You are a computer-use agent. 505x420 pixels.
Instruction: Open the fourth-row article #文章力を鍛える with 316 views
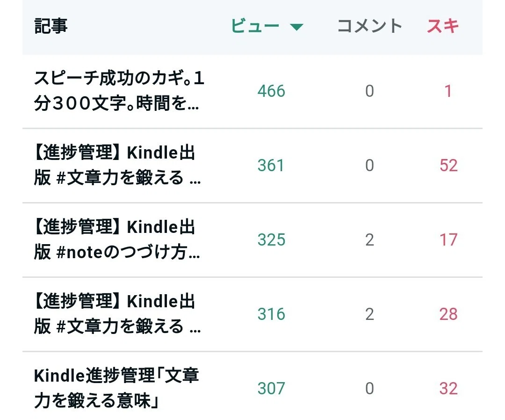(x=117, y=314)
